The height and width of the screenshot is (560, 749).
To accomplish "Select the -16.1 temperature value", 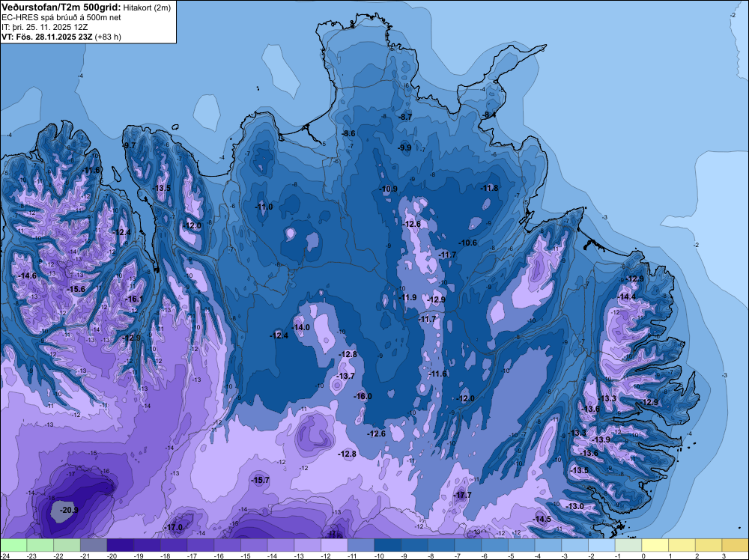I will coord(134,299).
